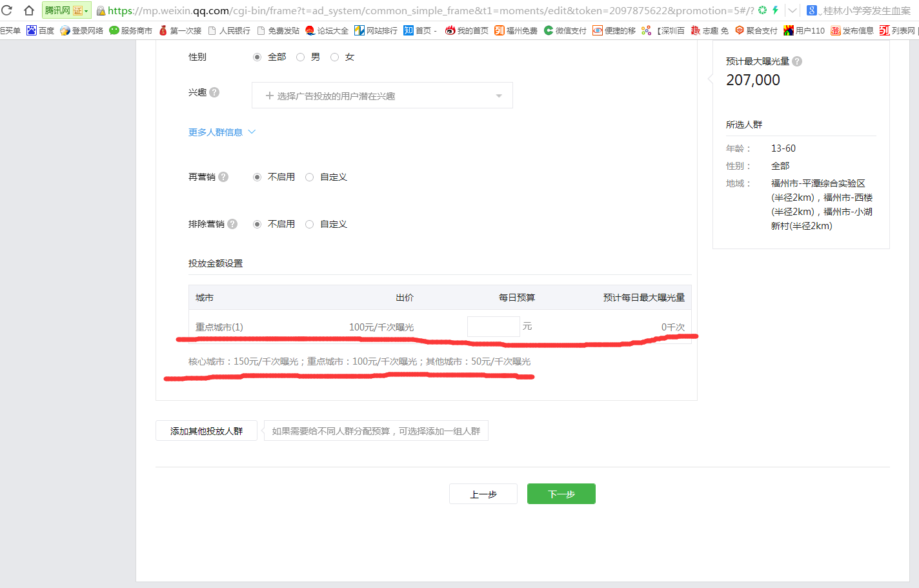
Task: Click the 13-60 age value
Action: 783,148
